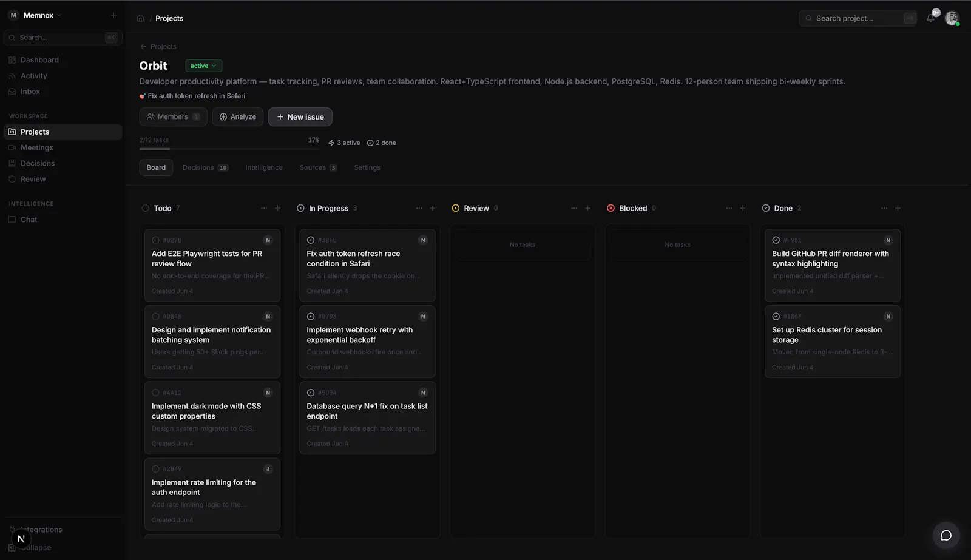Click assignee N badge on task #F981
971x560 pixels.
pos(888,240)
